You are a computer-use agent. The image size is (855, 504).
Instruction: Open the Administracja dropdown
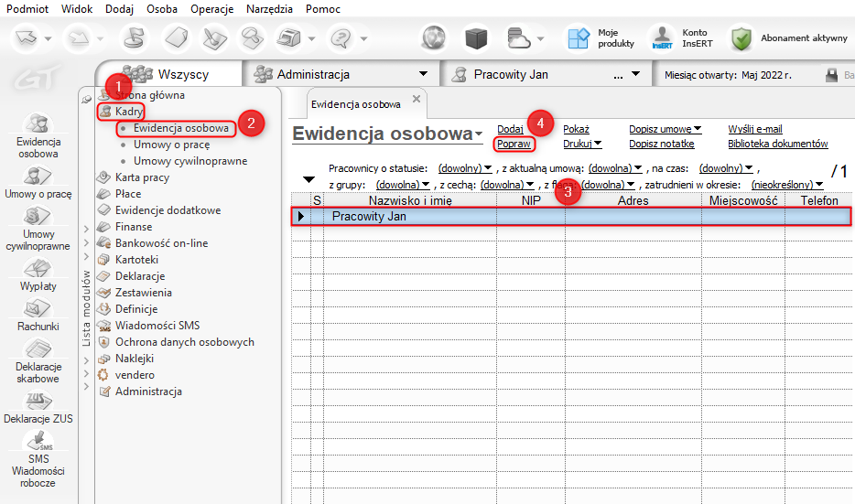click(x=423, y=73)
